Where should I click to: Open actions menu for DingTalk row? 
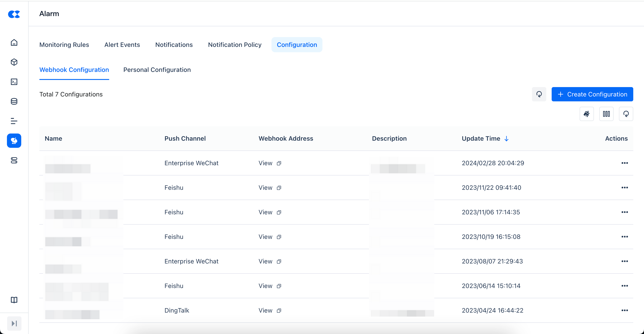625,310
